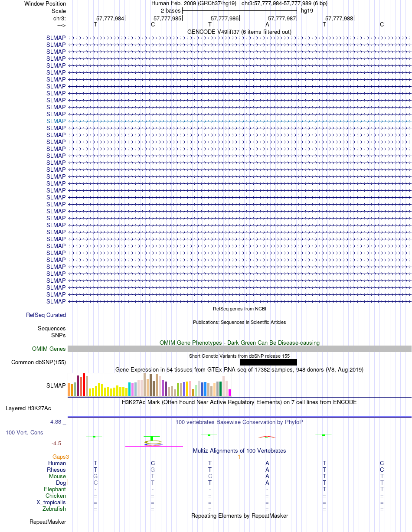Viewport: 412px width, 532px height.
Task: Click the magenta bar in GTEx expression chart
Action: (230, 393)
